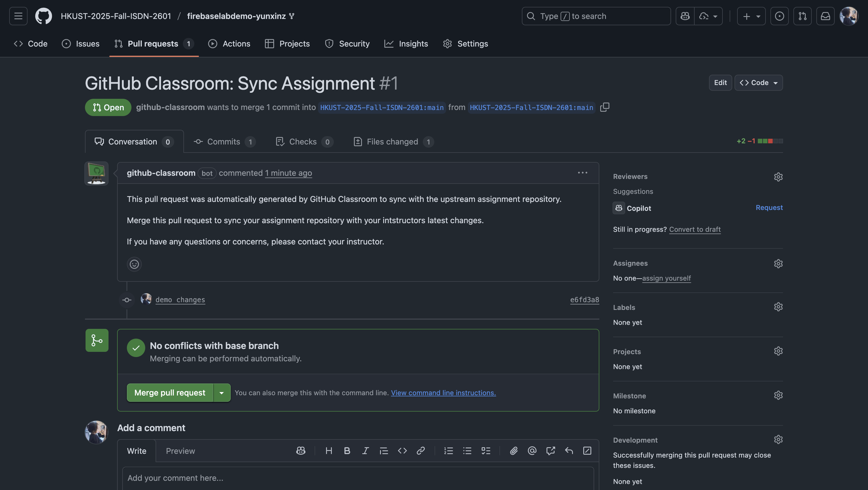This screenshot has height=490, width=868.
Task: Click the attach files paperclip icon
Action: (514, 451)
